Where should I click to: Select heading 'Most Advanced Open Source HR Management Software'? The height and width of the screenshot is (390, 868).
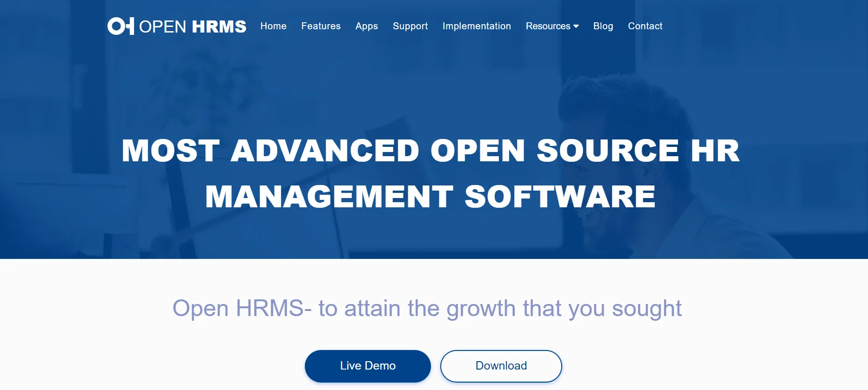tap(431, 173)
